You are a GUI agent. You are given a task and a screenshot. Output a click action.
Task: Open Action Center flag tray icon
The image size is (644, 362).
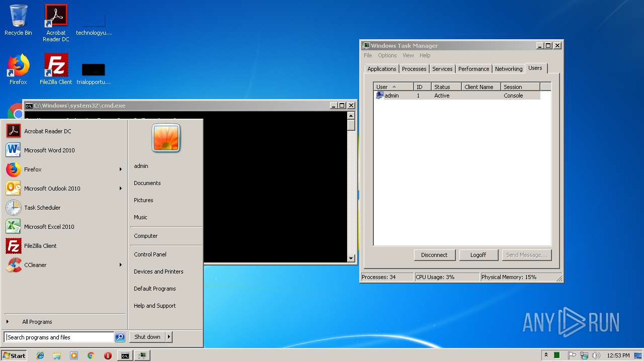[572, 355]
